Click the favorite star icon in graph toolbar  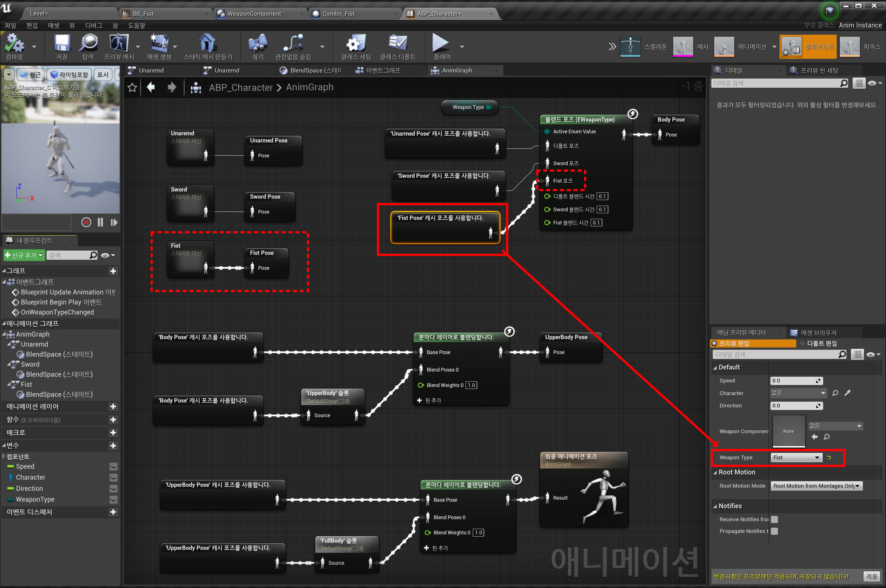pos(132,87)
